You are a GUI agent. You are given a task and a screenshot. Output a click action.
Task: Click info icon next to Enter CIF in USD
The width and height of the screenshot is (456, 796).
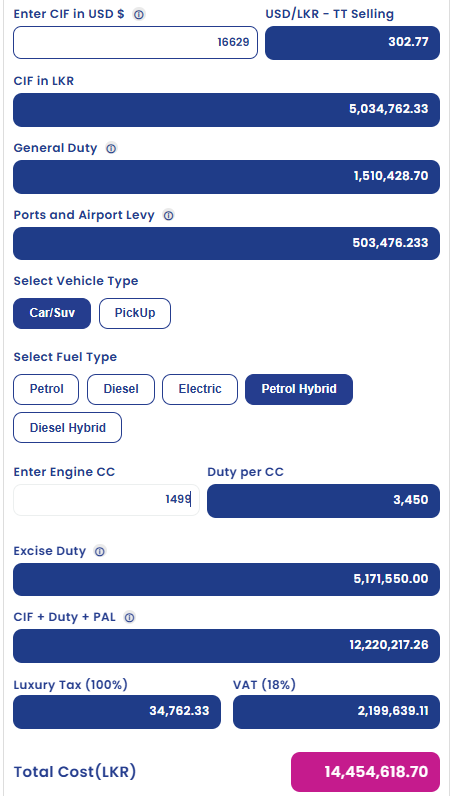click(x=139, y=15)
